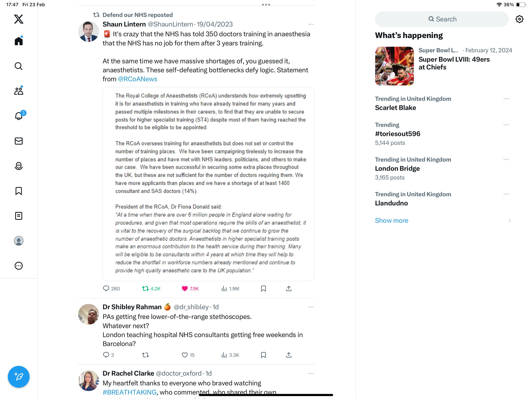532x399 pixels.
Task: Click the Search input field
Action: click(x=442, y=19)
